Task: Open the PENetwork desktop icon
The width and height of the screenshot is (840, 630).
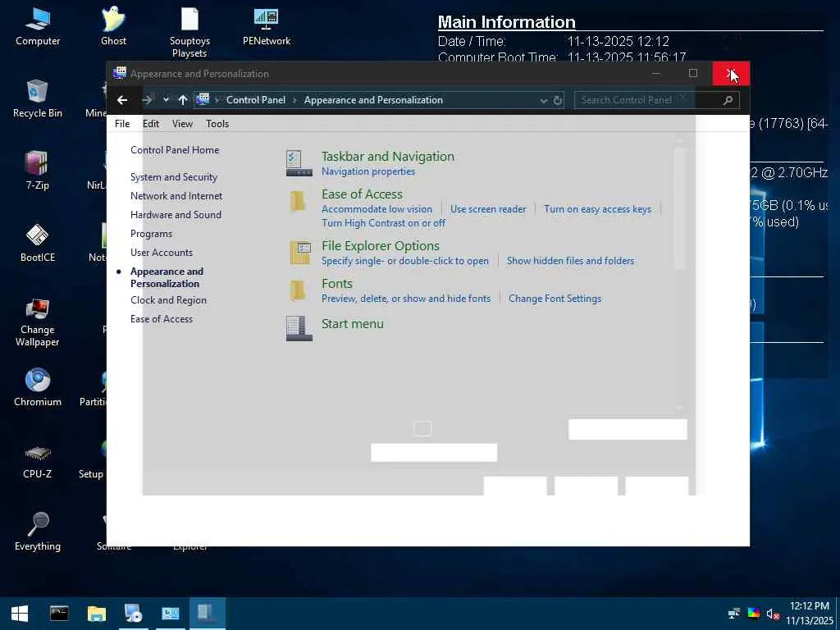Action: point(267,27)
